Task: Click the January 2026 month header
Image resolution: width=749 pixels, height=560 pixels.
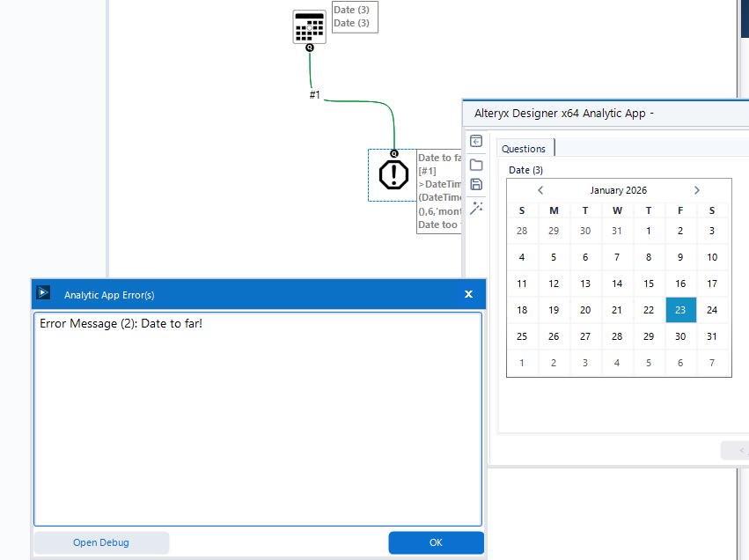Action: 618,189
